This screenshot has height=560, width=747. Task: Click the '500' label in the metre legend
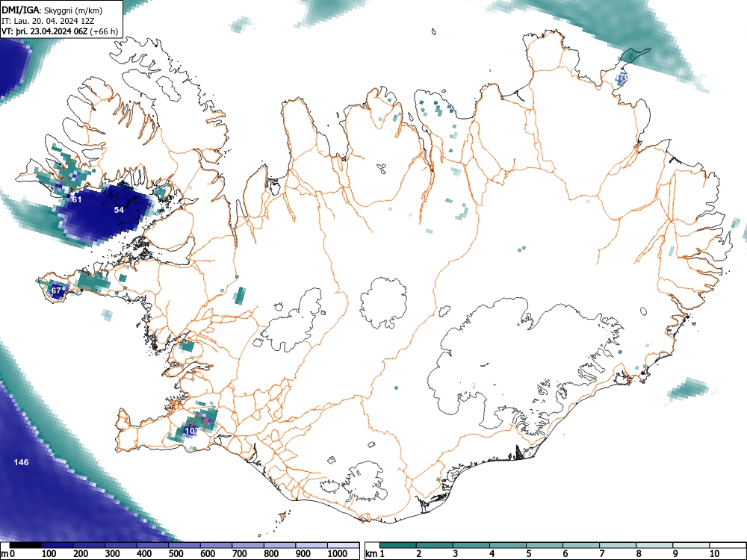(x=176, y=554)
